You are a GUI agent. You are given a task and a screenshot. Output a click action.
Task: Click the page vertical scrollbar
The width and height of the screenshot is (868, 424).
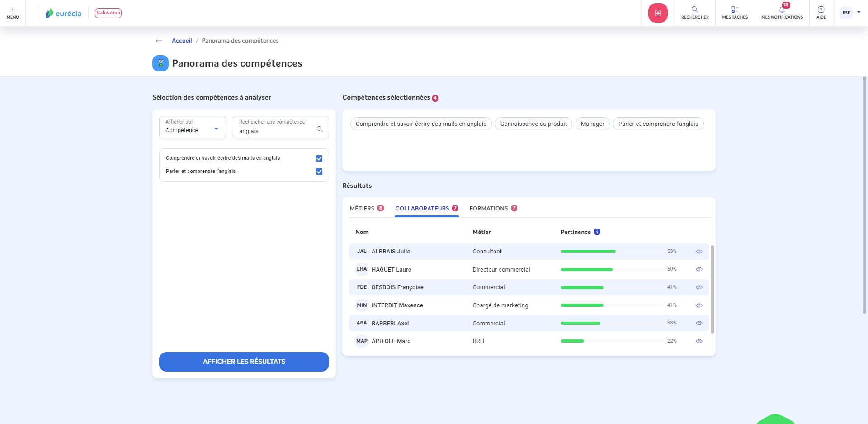(x=865, y=195)
